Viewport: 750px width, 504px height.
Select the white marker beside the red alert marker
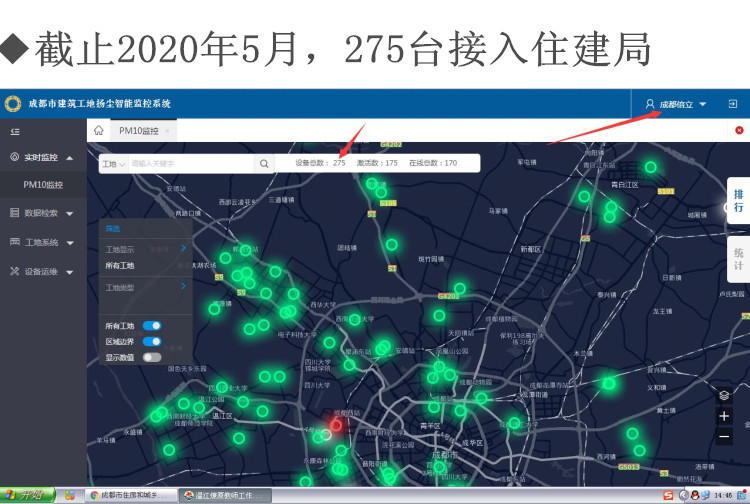coord(326,434)
